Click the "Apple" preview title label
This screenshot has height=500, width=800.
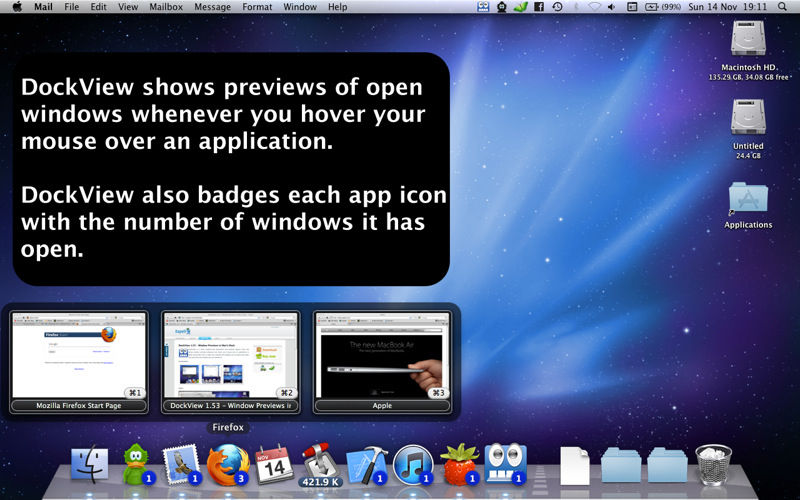382,406
